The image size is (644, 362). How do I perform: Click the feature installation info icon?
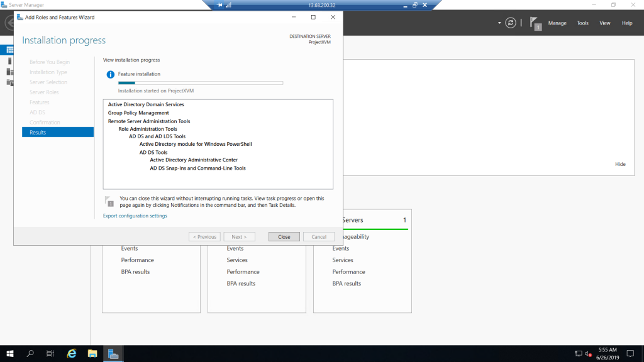[x=111, y=74]
